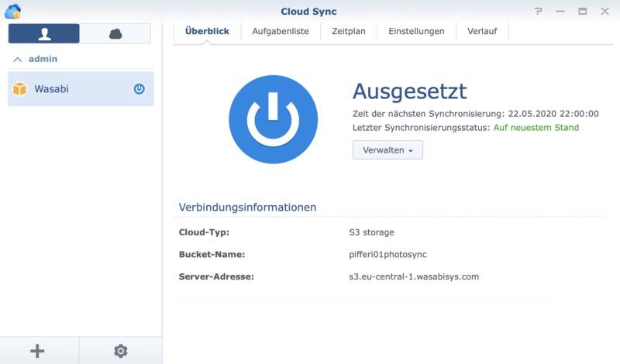Image resolution: width=620 pixels, height=364 pixels.
Task: Click the 'Server-Adresse:' label
Action: [216, 276]
